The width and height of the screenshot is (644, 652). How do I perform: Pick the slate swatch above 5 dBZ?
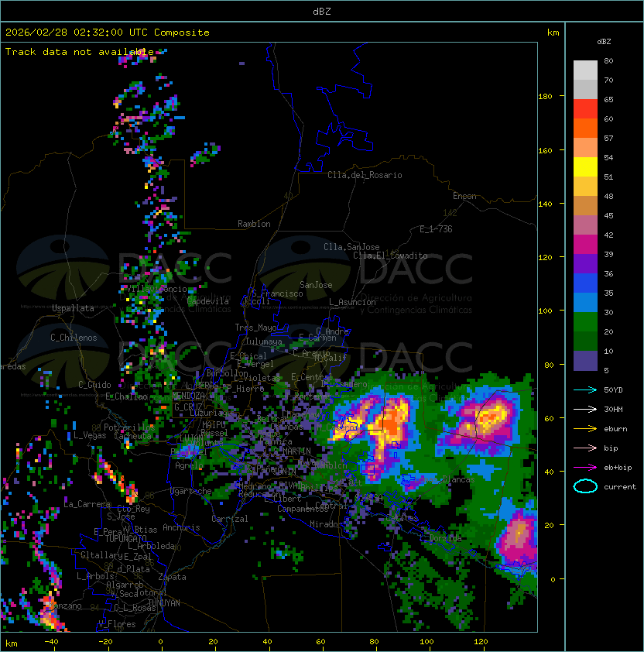point(585,361)
